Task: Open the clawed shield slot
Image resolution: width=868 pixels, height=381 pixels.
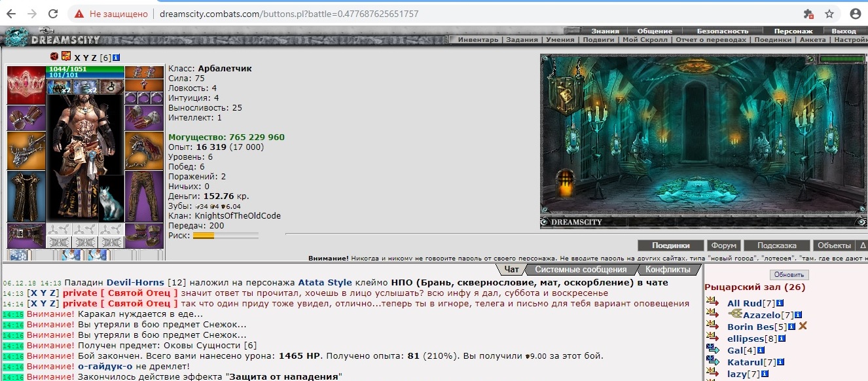Action: pos(144,151)
